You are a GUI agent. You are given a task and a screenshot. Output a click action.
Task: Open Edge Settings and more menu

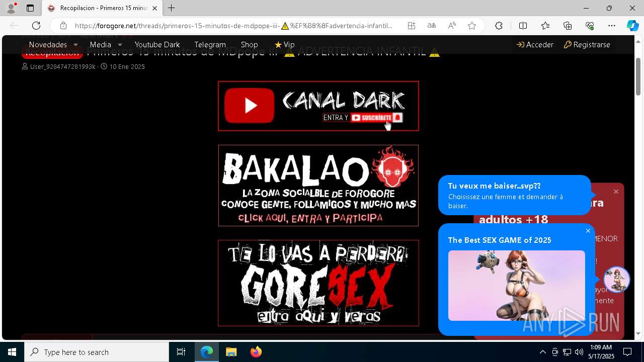coord(612,26)
